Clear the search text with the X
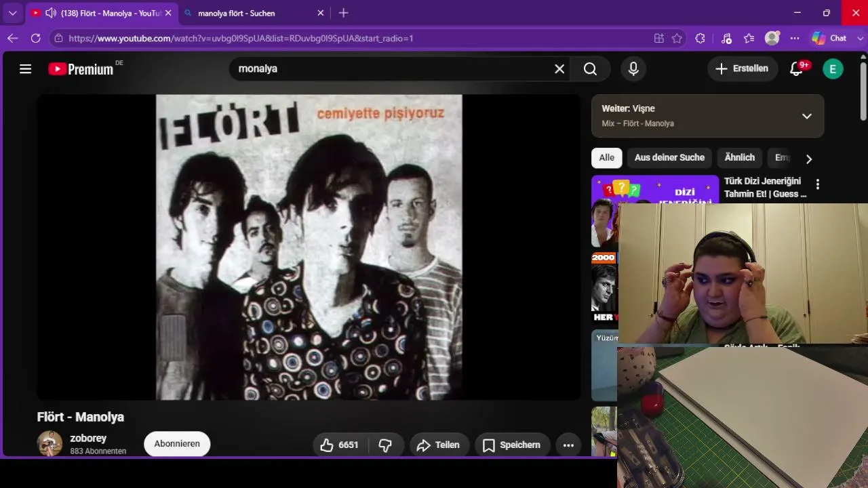 [559, 68]
